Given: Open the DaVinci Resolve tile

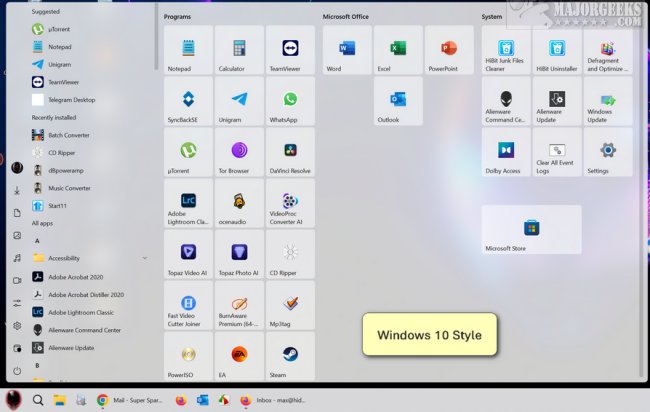Looking at the screenshot, I should coord(290,152).
